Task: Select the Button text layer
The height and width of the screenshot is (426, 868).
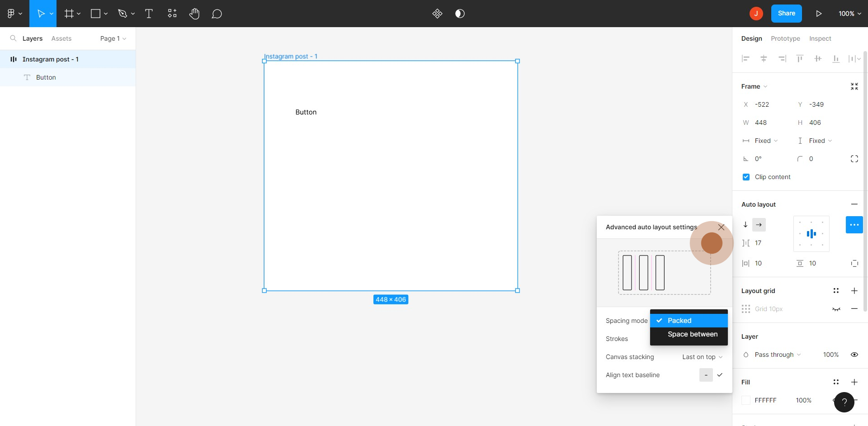Action: pyautogui.click(x=46, y=77)
